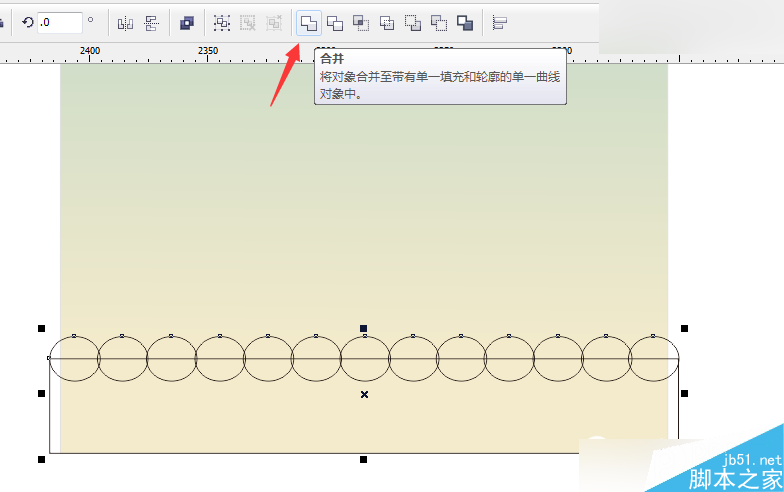The image size is (784, 492).
Task: Click the Weld (合并) shaping button
Action: (308, 23)
